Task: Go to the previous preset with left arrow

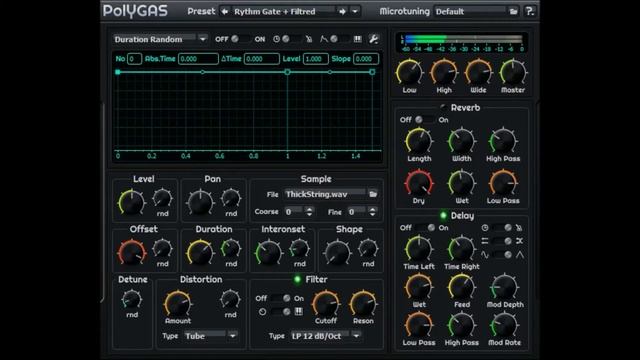Action: pyautogui.click(x=224, y=11)
